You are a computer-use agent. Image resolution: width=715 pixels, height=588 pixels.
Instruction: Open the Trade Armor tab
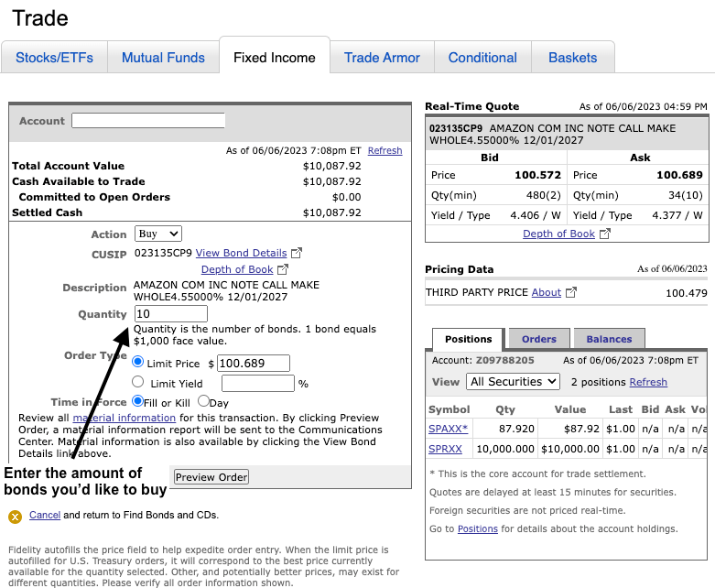click(382, 58)
